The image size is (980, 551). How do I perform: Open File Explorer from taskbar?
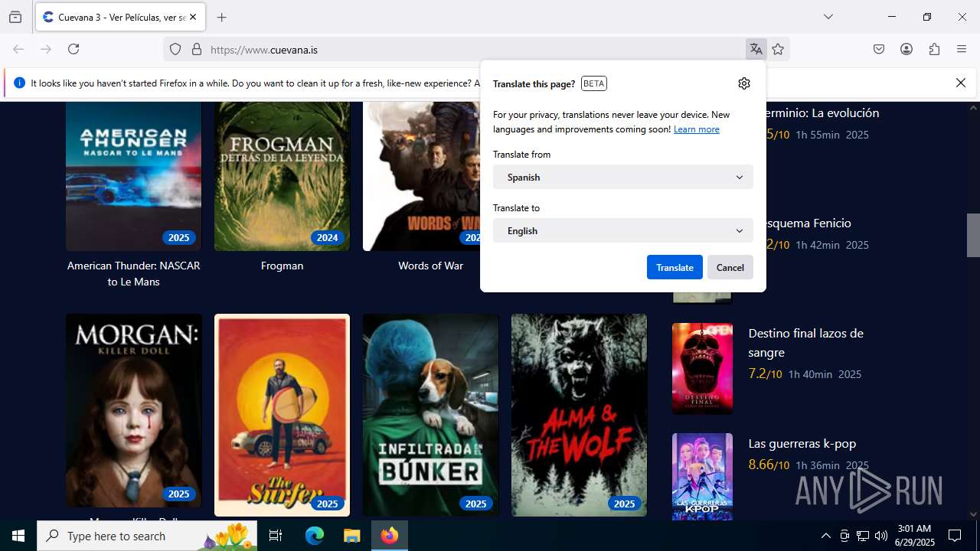click(x=351, y=536)
